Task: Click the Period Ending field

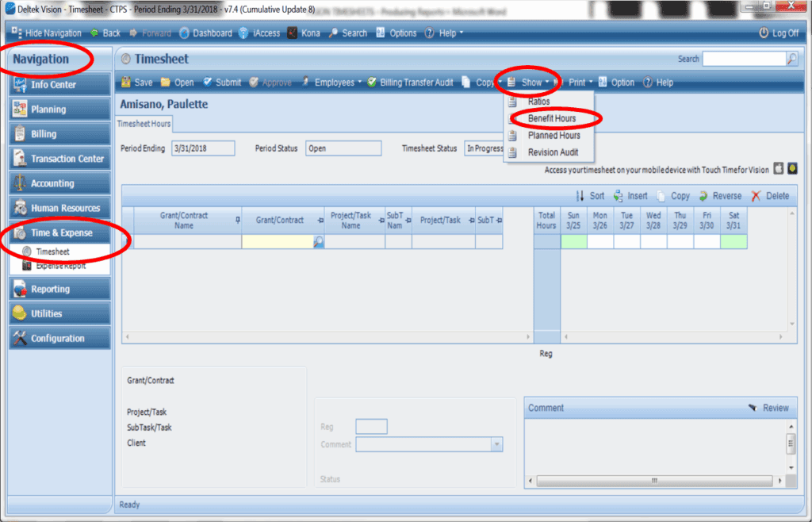Action: (x=203, y=148)
